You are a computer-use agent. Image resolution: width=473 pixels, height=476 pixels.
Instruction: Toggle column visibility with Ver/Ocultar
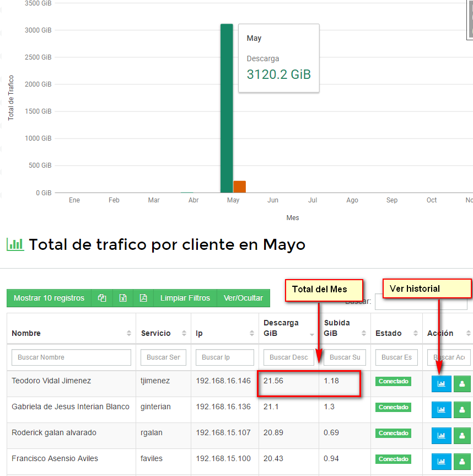(x=243, y=298)
